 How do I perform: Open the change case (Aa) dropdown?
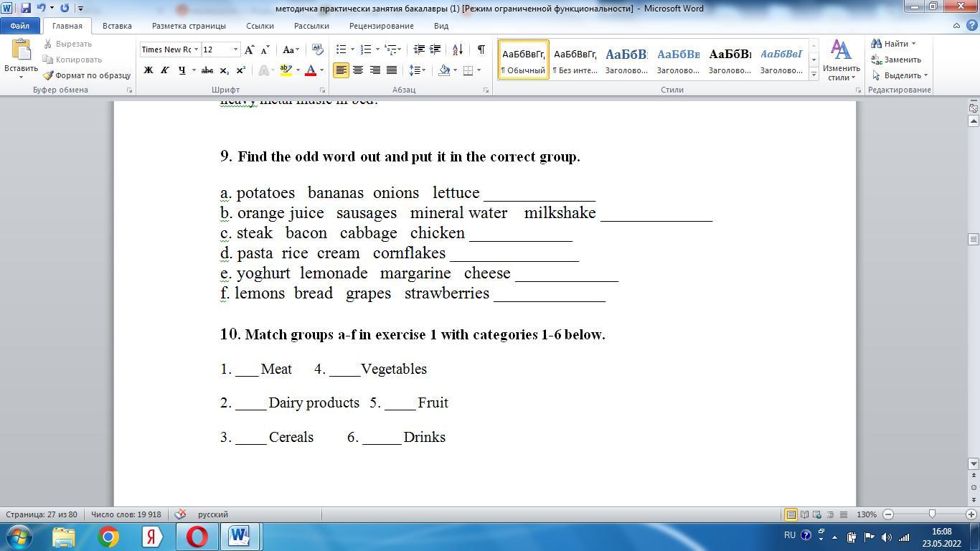click(x=291, y=50)
